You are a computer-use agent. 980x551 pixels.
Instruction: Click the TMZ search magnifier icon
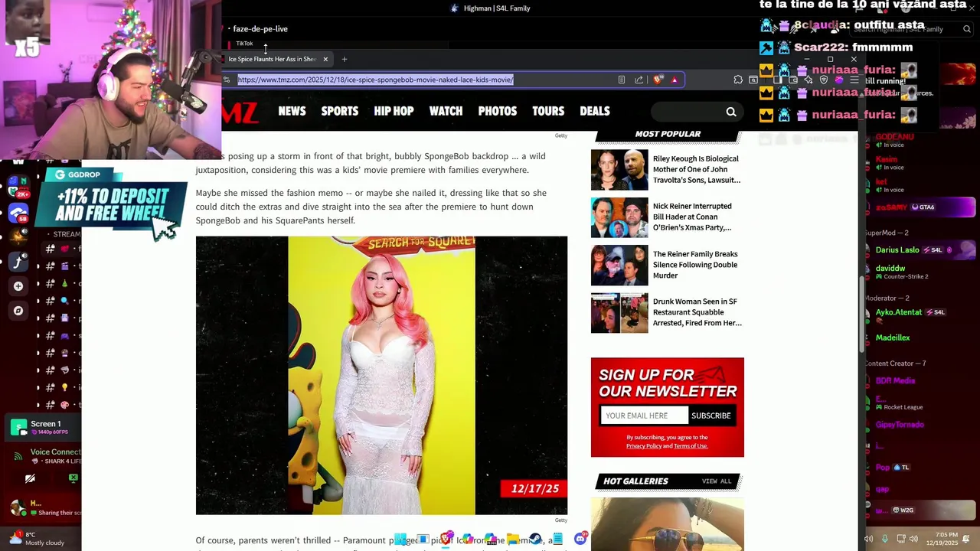click(x=731, y=112)
